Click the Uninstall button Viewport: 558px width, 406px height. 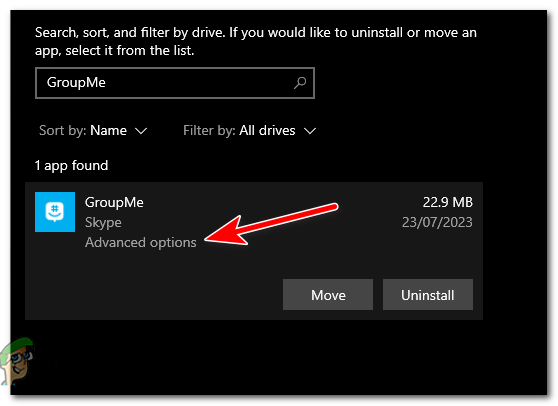(x=428, y=295)
